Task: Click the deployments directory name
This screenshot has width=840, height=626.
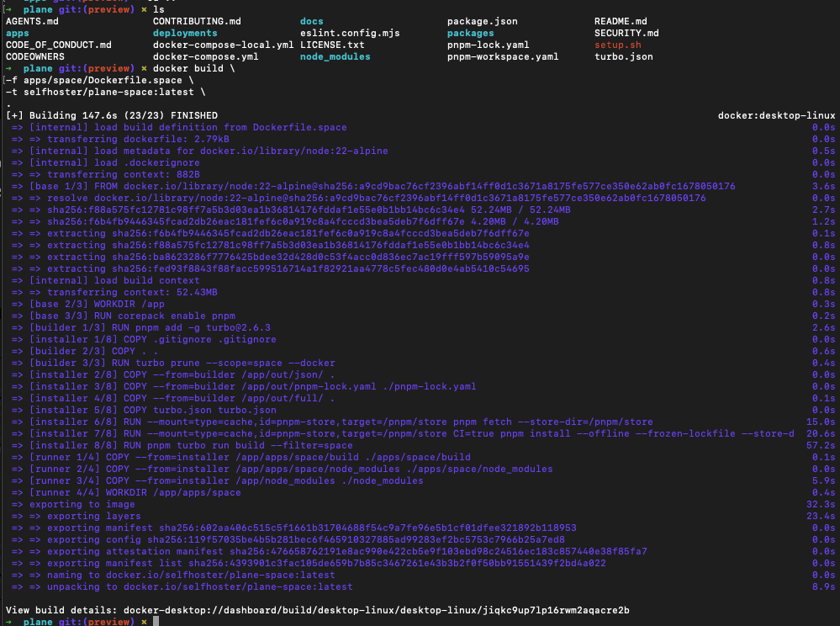Action: pyautogui.click(x=185, y=33)
